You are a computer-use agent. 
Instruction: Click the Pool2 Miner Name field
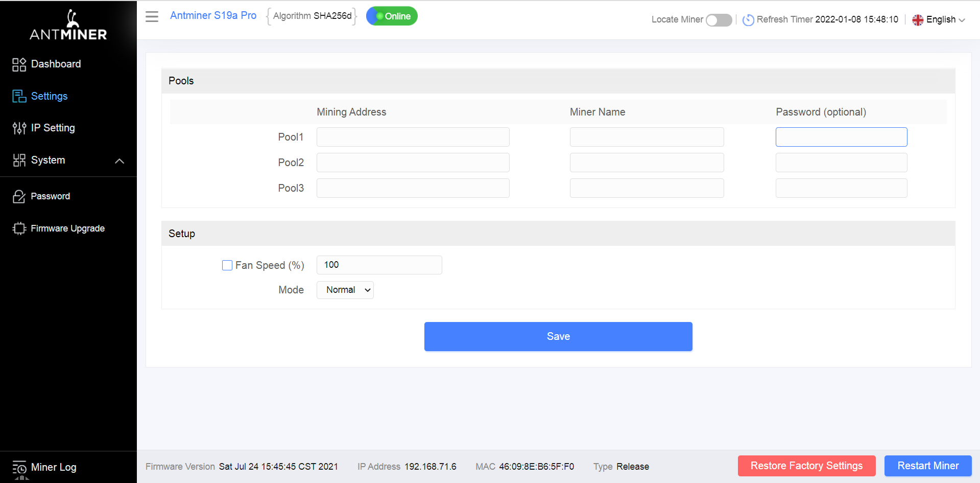tap(647, 163)
